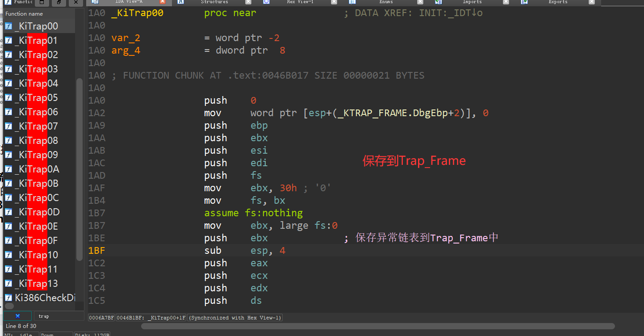
Task: Switch to the IDA View-A tab
Action: point(129,2)
